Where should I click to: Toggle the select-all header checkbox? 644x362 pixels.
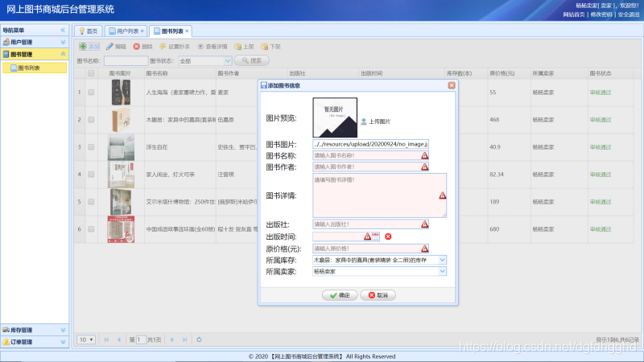point(91,73)
